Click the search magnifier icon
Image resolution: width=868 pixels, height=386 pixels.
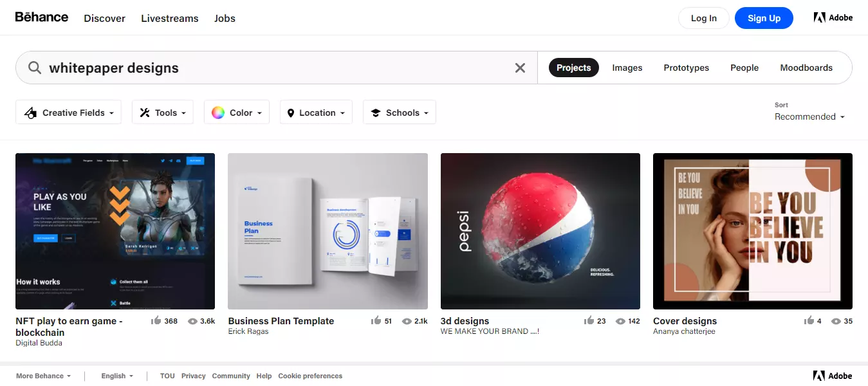pyautogui.click(x=35, y=68)
